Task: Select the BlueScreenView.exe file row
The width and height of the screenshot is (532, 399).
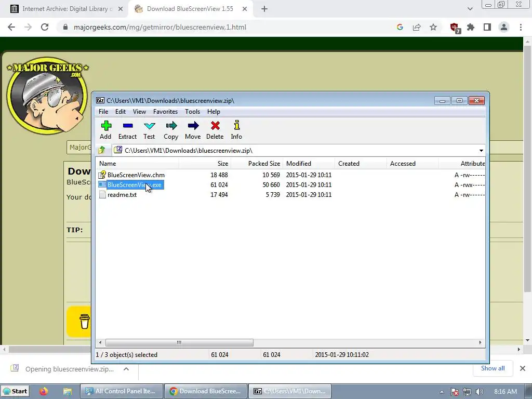Action: click(291, 185)
